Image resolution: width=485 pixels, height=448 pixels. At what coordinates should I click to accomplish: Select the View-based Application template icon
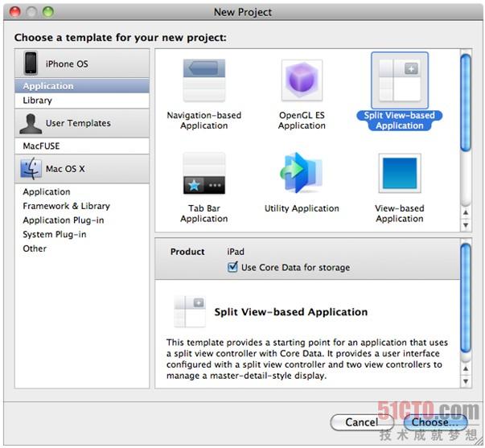click(400, 173)
